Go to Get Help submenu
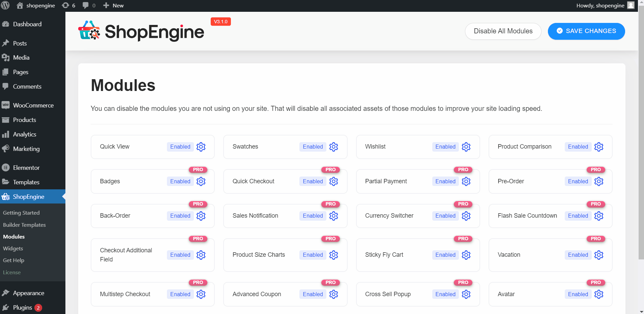644x314 pixels. [x=13, y=260]
